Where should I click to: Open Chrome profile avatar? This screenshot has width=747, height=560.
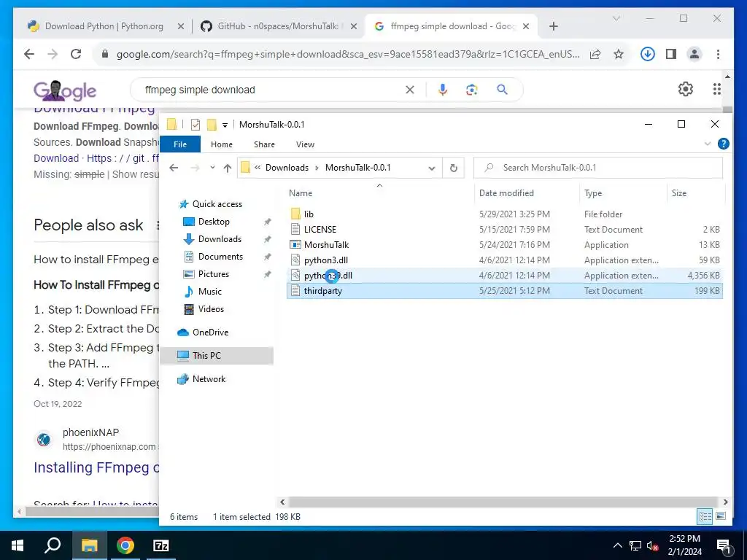[694, 54]
